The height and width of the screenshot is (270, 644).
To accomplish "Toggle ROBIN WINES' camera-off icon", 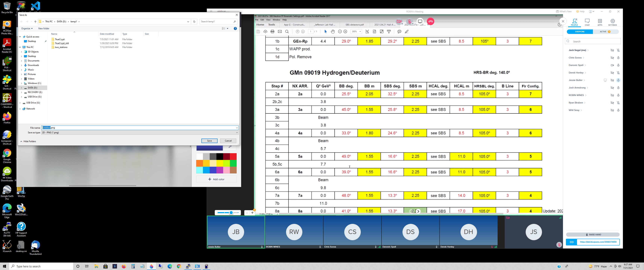I will [612, 95].
